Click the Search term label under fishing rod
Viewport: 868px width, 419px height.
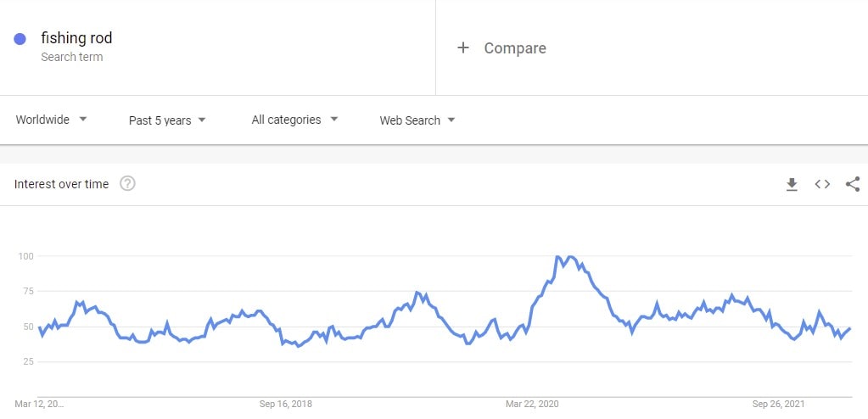pyautogui.click(x=72, y=57)
